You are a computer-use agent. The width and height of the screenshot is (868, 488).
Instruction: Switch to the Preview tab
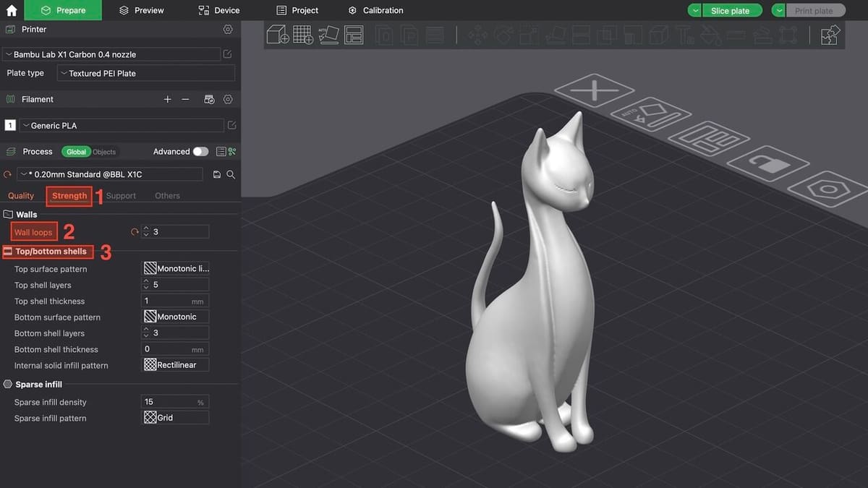pos(141,10)
